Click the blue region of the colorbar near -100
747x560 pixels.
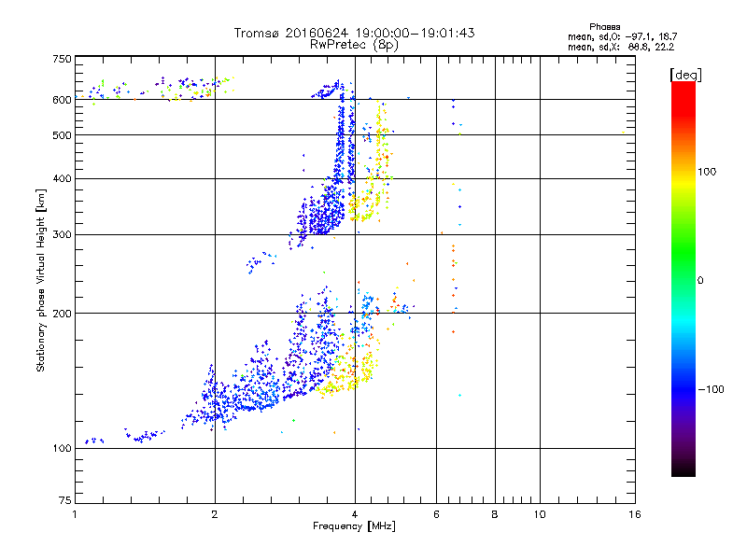click(684, 389)
